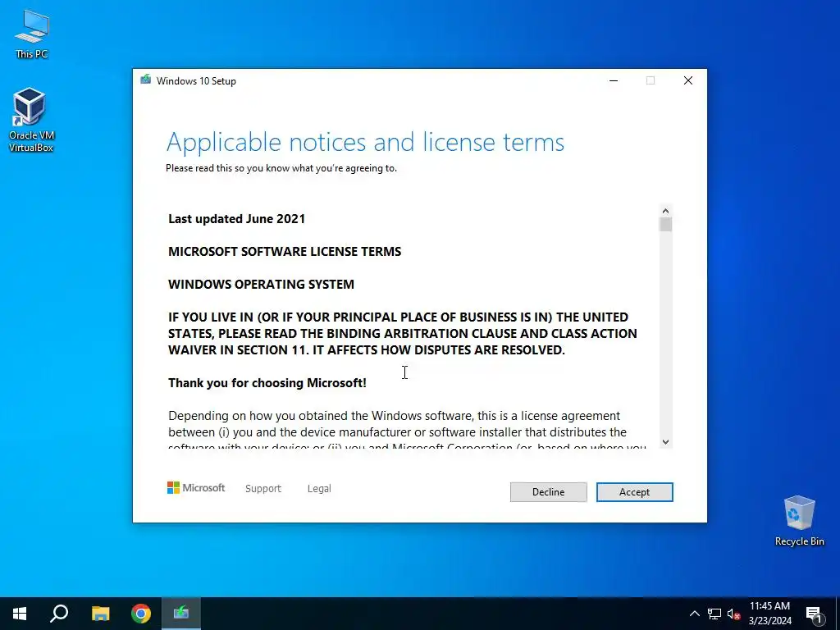Open taskbar Search
Screen dimensions: 840x630
coord(59,614)
